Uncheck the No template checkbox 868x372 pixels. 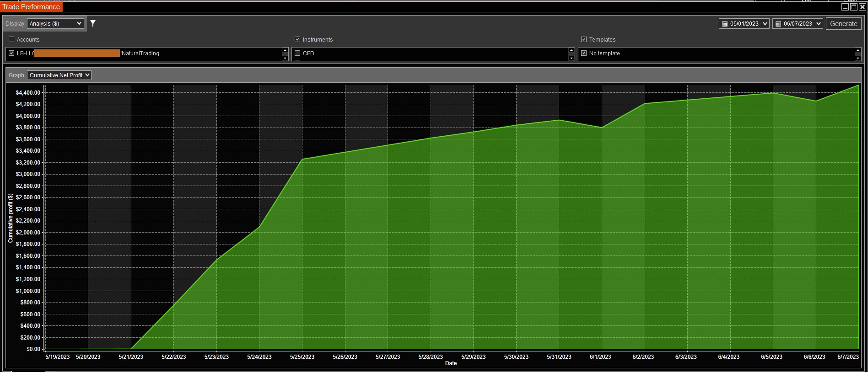click(x=584, y=53)
